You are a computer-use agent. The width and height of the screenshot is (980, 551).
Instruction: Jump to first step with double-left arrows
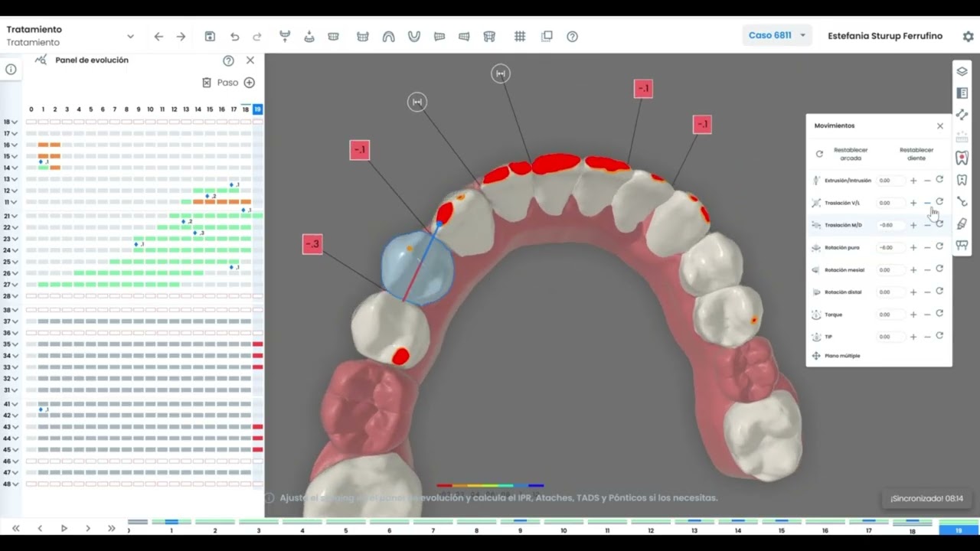15,528
